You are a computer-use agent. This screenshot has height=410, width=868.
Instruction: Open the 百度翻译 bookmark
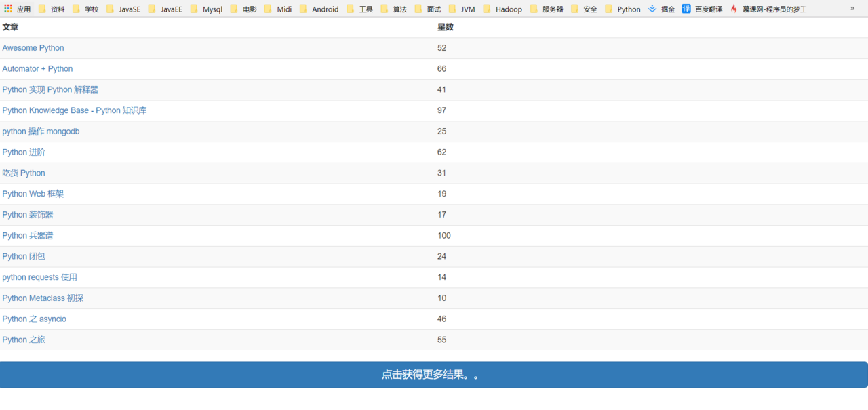point(702,9)
